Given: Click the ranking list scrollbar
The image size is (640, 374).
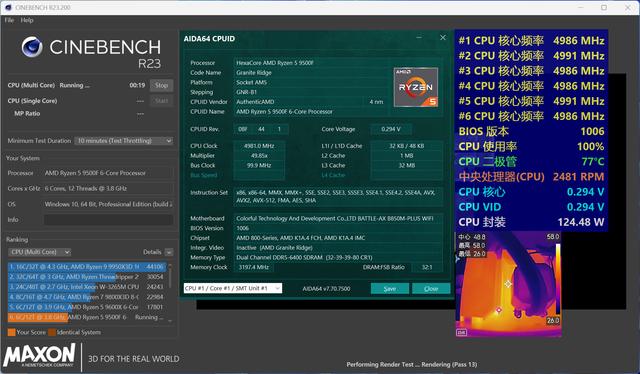Looking at the screenshot, I should click(x=170, y=292).
